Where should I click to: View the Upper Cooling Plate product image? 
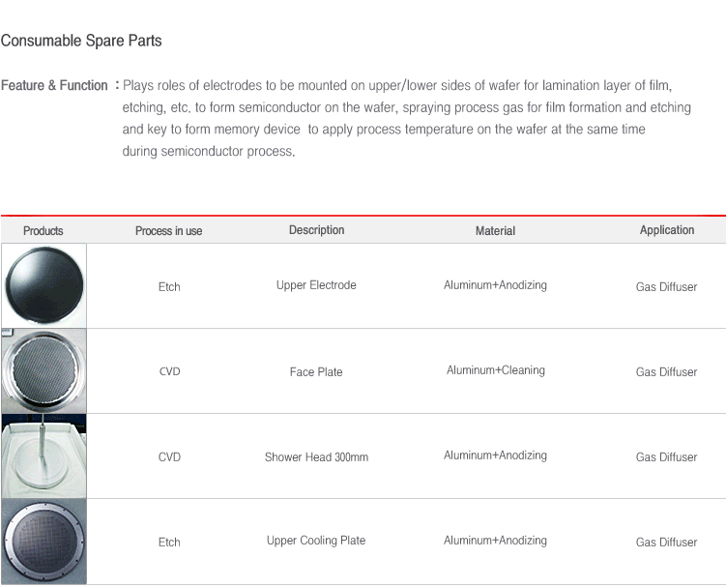[44, 542]
